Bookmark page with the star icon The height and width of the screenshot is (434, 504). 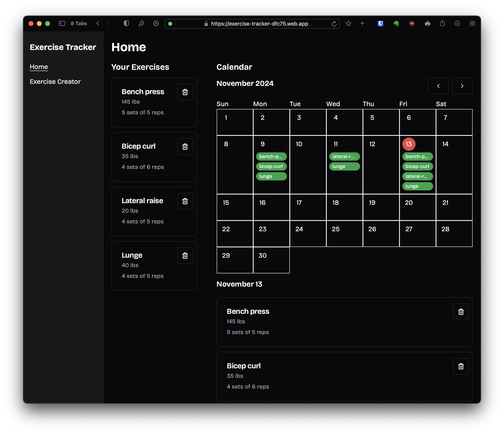pos(348,24)
